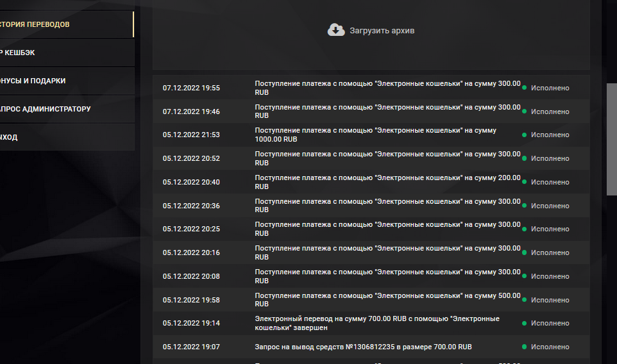Click "Исполнено" status in 05.12.2022 20:25 row
Viewport: 617px width, 364px height.
tap(550, 229)
